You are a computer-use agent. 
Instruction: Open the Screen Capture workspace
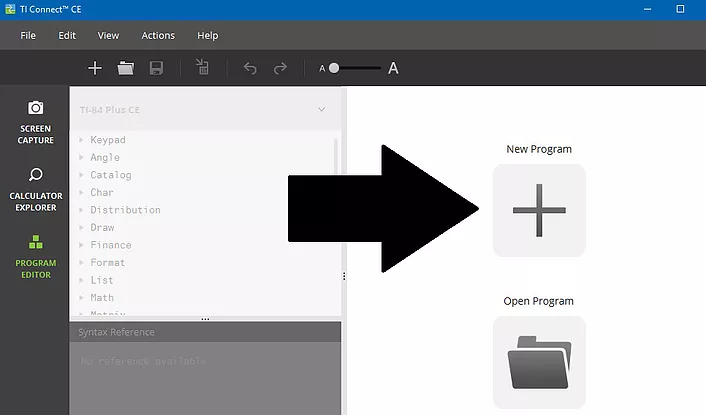(35, 122)
